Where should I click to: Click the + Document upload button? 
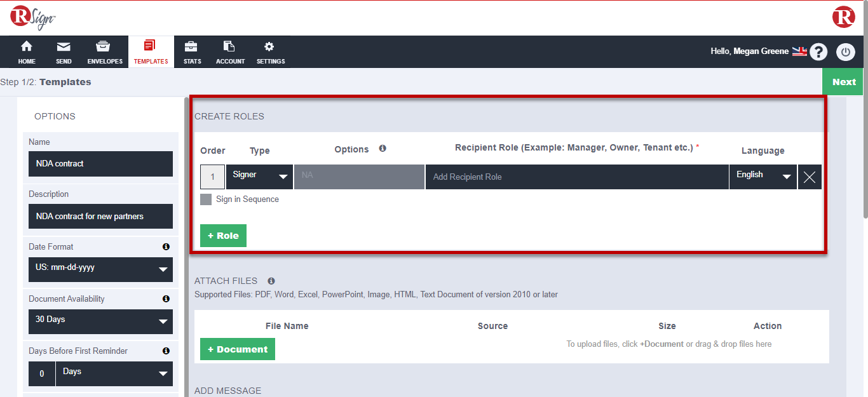[x=237, y=349]
